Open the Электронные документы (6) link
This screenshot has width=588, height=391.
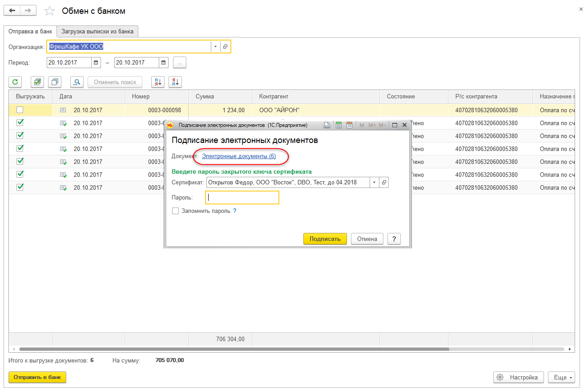pos(239,156)
